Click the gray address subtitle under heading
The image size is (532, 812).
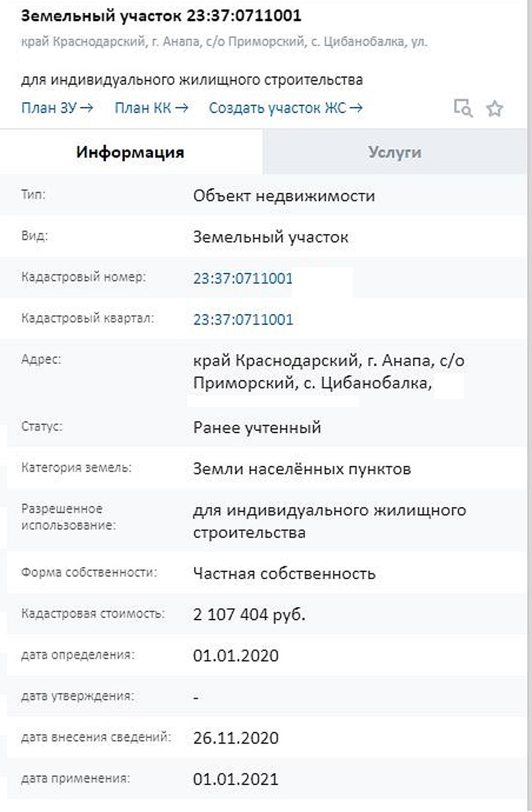224,43
